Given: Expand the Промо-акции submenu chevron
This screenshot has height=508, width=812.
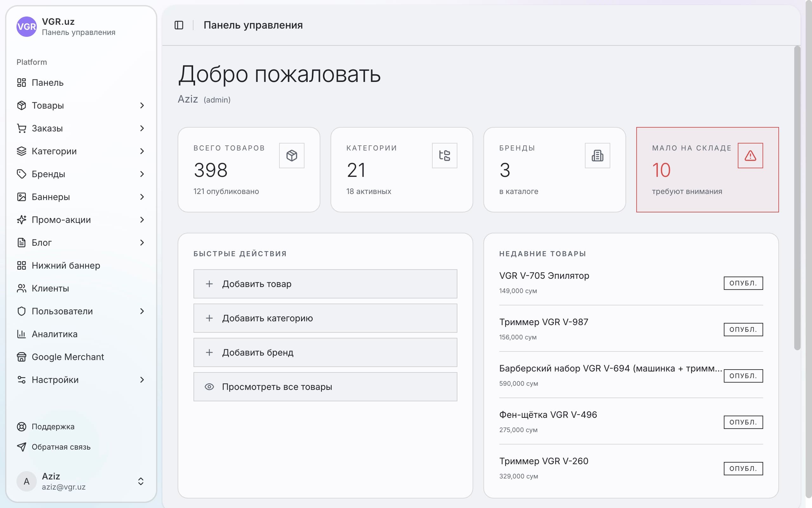Looking at the screenshot, I should click(x=142, y=220).
